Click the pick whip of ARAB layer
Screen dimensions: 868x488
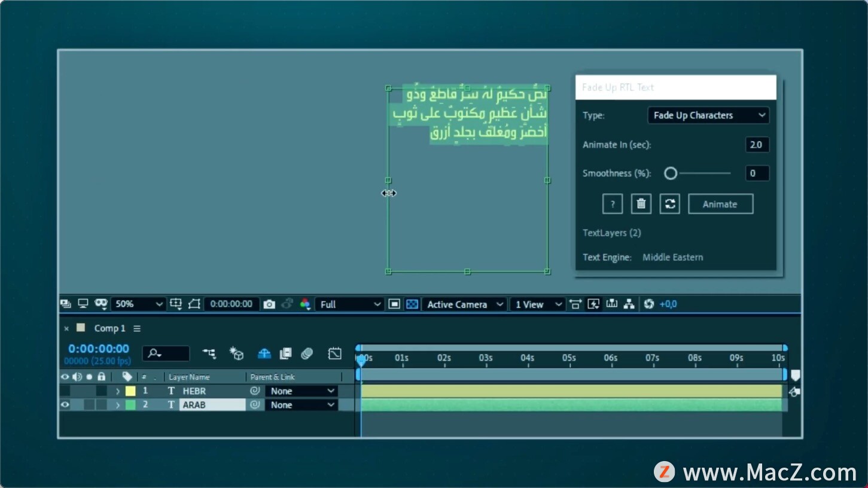coord(255,404)
